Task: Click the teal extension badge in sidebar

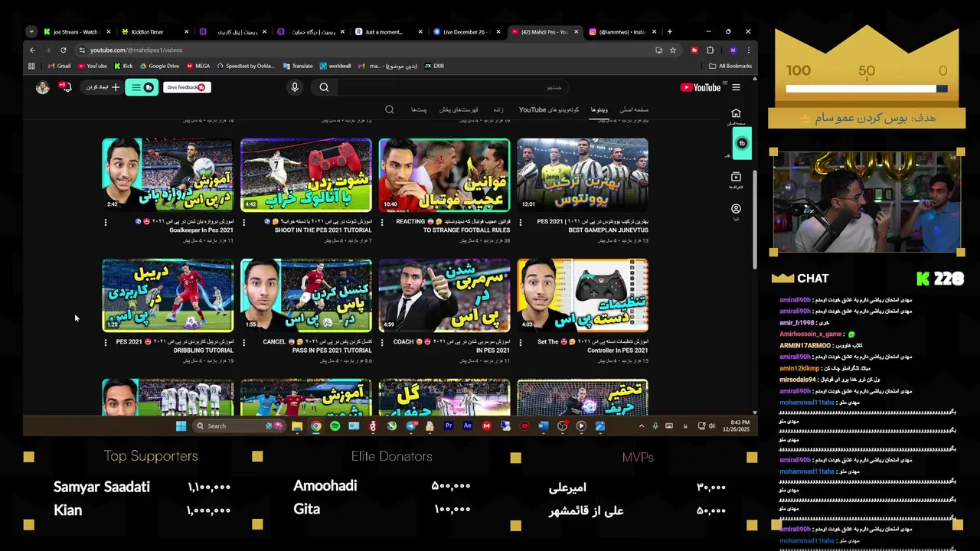Action: click(742, 143)
